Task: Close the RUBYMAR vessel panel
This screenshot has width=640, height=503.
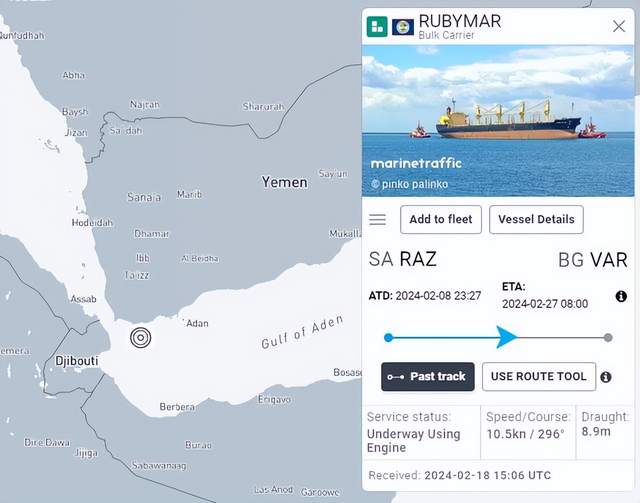Action: click(x=618, y=26)
